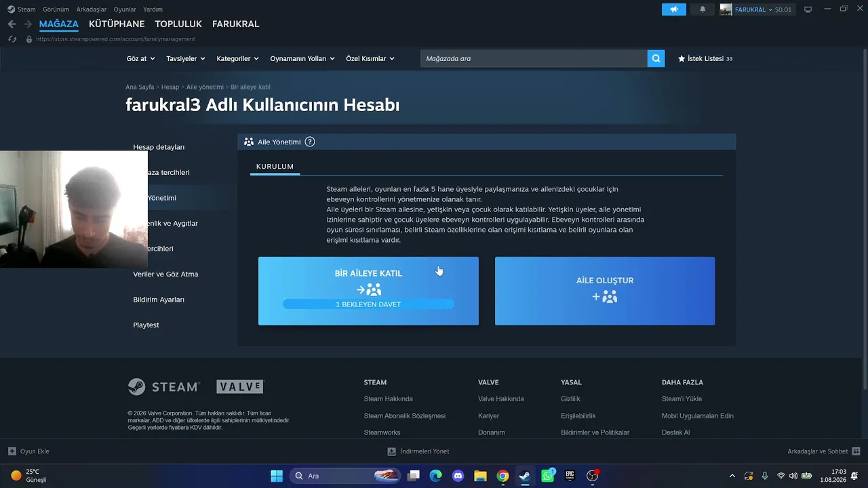Switch to the MAĞAZA tab

[59, 24]
